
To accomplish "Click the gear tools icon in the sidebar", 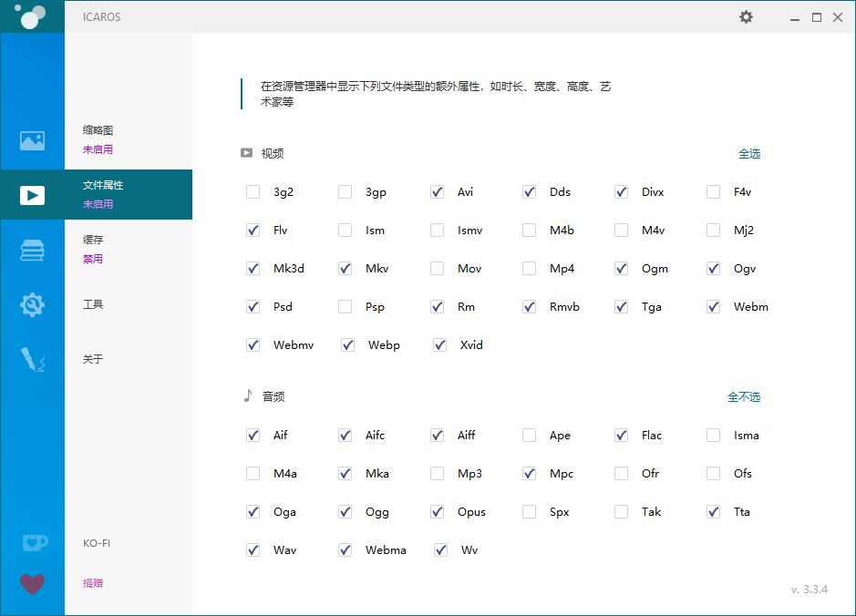I will pyautogui.click(x=32, y=304).
